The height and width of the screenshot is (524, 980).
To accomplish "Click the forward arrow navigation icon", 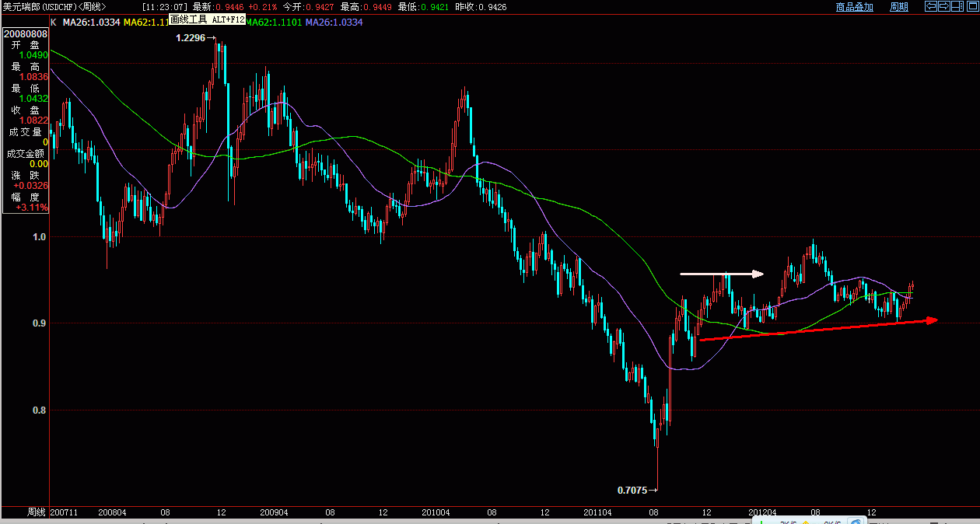I will [x=944, y=6].
